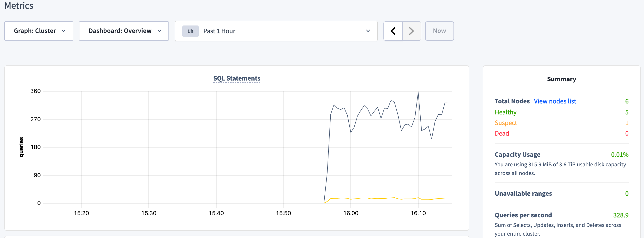Click the Unavailable ranges count

click(x=626, y=194)
